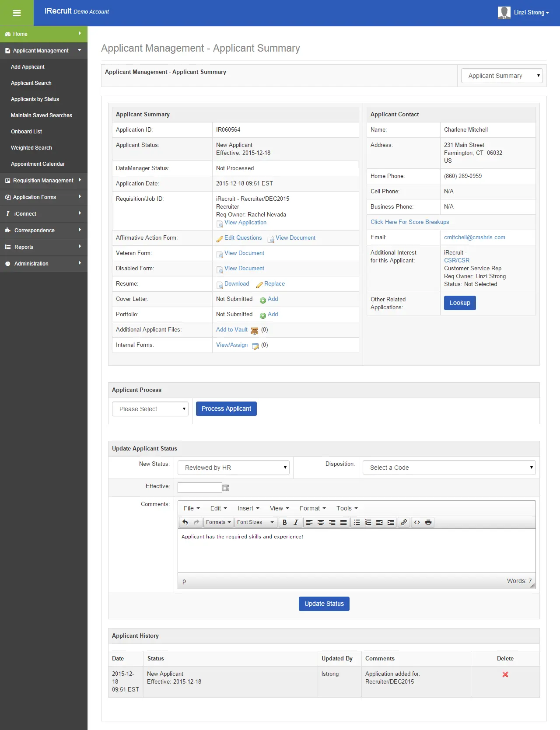The height and width of the screenshot is (730, 560).
Task: Open the Font Sizes dropdown
Action: [x=255, y=522]
